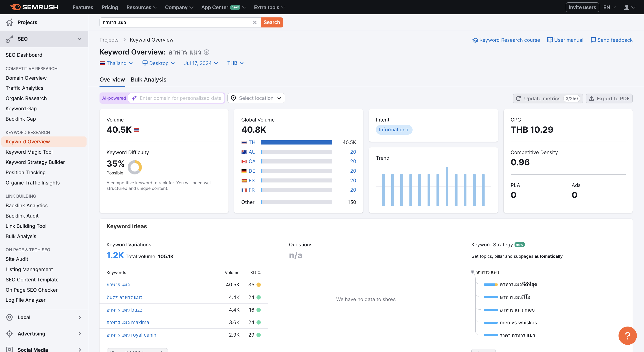Click the Social Media icon
Image resolution: width=644 pixels, height=352 pixels.
[9, 349]
